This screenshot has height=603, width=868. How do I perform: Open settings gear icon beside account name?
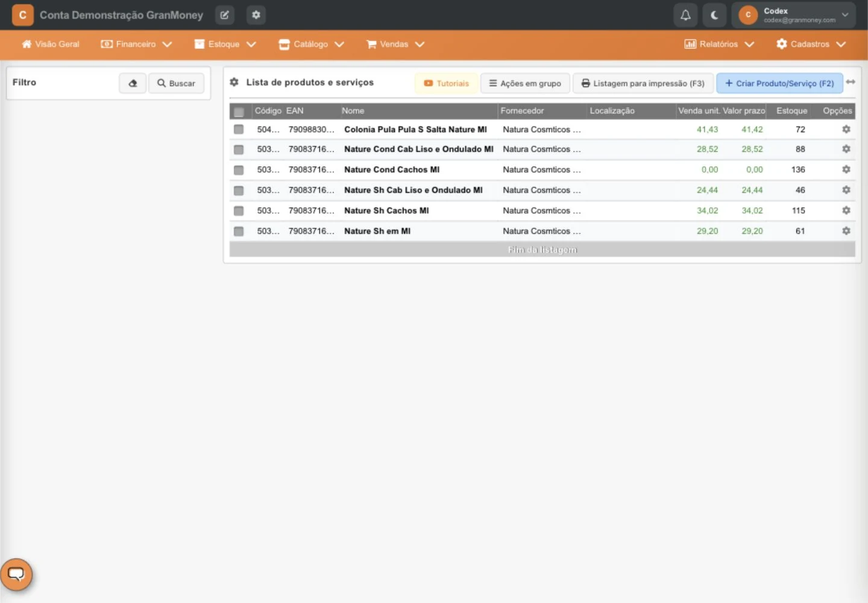click(x=256, y=15)
